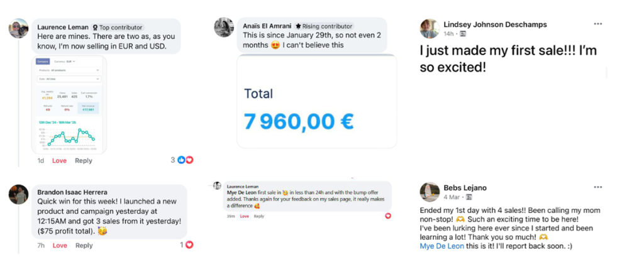Image resolution: width=644 pixels, height=279 pixels.
Task: Click Lindsey Johnson Deschamps' avatar
Action: (x=430, y=29)
